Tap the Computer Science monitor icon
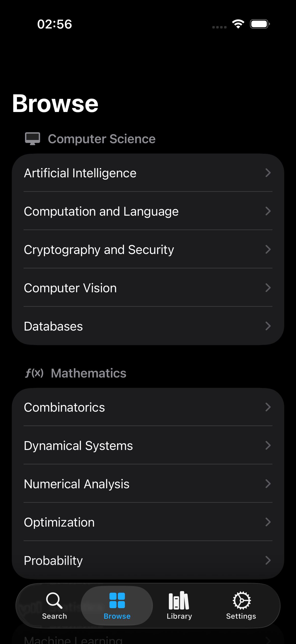 (x=32, y=139)
